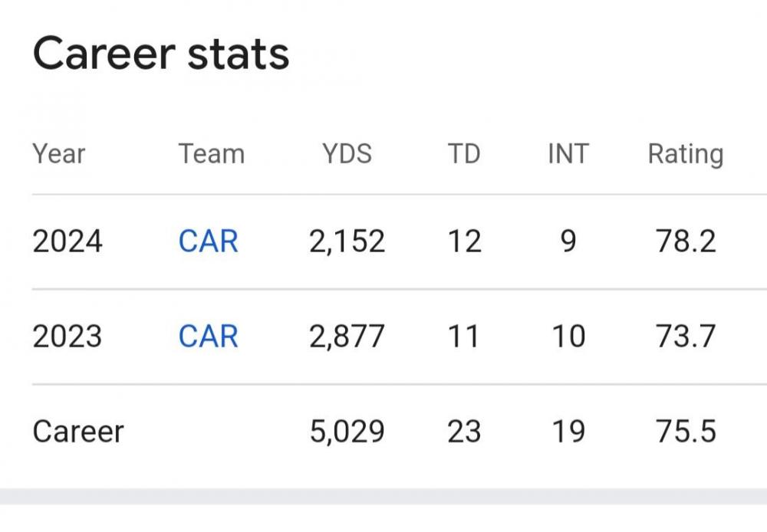767x532 pixels.
Task: Click the Rating column header
Action: tap(686, 155)
